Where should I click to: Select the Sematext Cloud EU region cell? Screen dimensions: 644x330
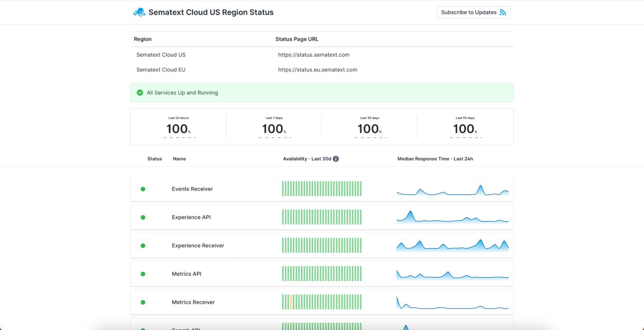coord(161,70)
